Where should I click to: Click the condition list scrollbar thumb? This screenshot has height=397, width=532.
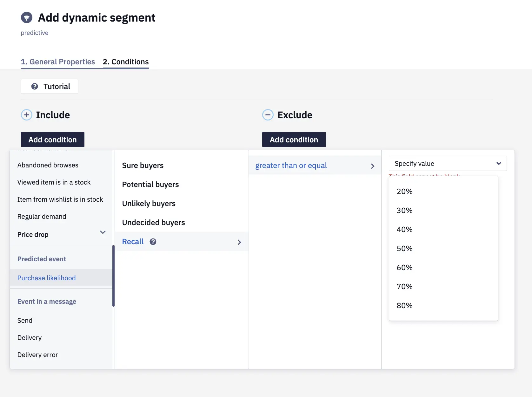pos(113,276)
